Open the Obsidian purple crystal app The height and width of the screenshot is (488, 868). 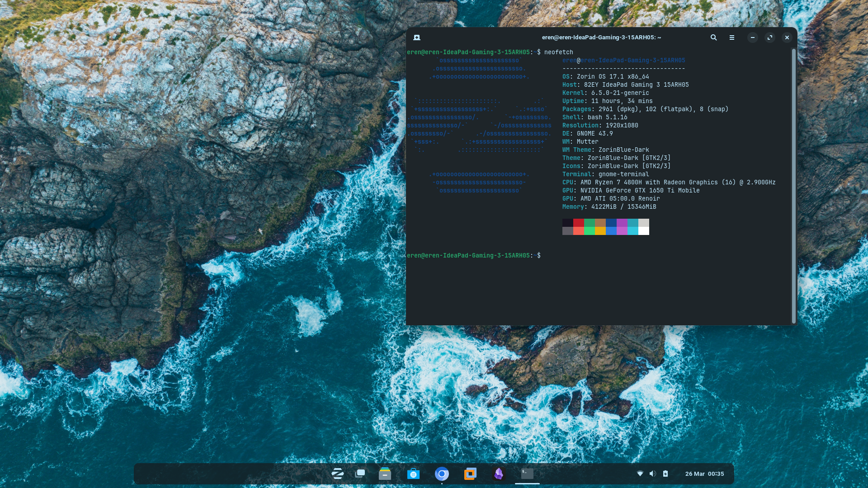499,474
